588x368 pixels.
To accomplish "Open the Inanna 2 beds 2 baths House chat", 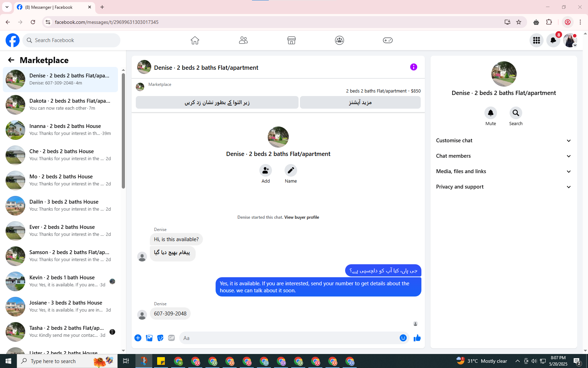I will coord(60,130).
